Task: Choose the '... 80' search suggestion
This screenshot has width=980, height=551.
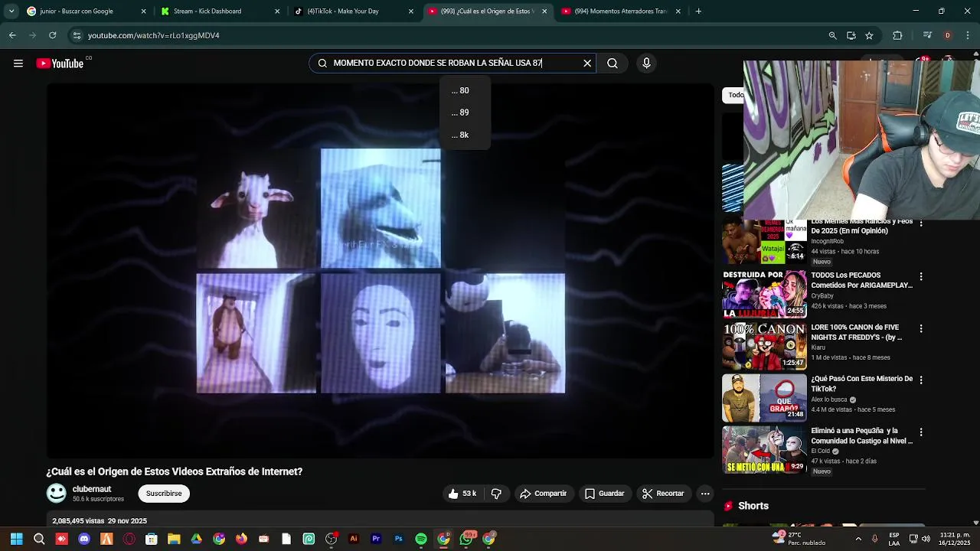Action: (465, 90)
